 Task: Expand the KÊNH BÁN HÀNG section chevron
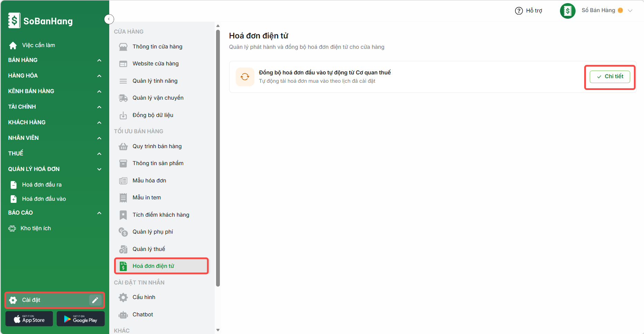(x=99, y=91)
